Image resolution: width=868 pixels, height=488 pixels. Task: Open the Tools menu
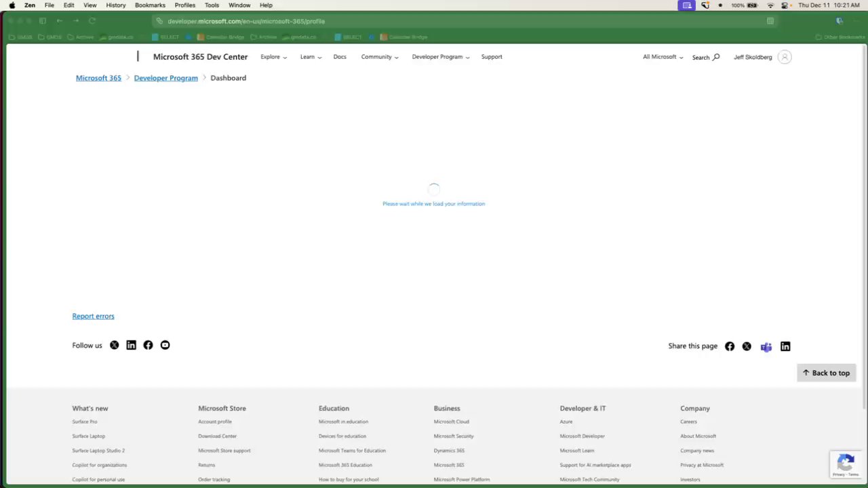tap(212, 5)
